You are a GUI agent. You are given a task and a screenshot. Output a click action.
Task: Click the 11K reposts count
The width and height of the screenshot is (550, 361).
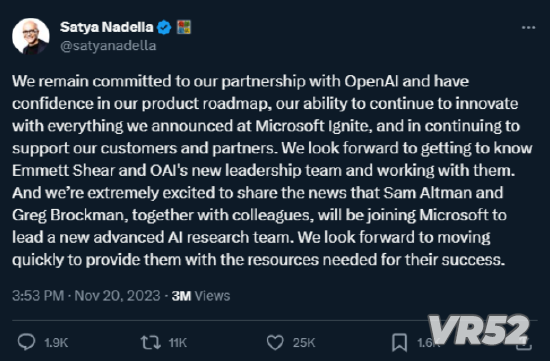[x=177, y=343]
